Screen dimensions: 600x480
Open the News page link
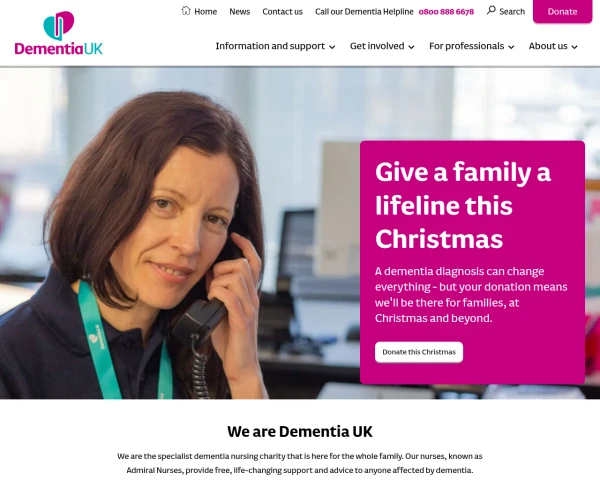[240, 12]
